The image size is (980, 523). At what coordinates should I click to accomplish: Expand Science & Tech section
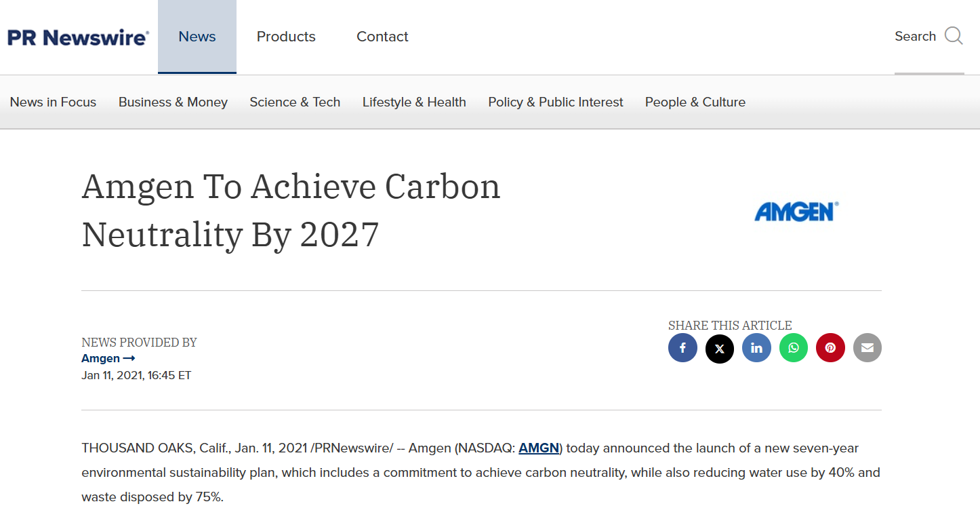[295, 102]
